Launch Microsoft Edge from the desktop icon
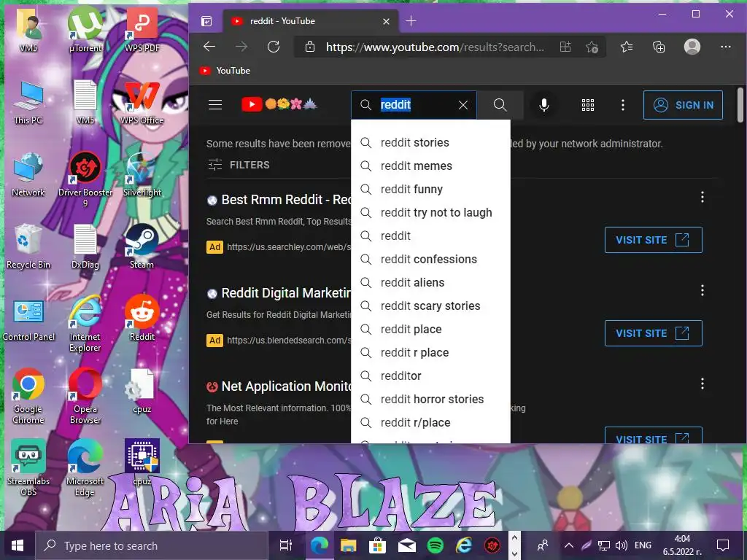747x560 pixels. tap(85, 467)
